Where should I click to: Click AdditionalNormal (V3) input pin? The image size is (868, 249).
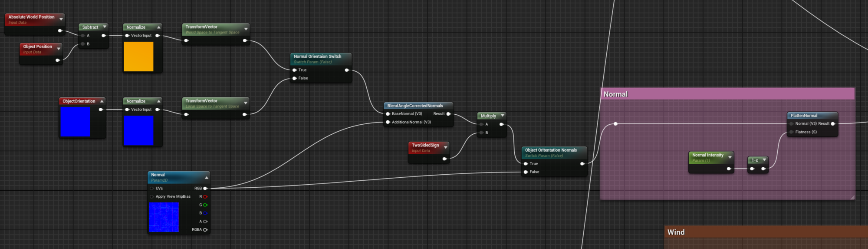coord(388,122)
